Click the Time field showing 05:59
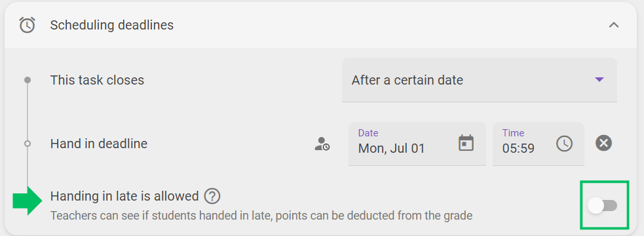The width and height of the screenshot is (644, 236). pos(539,144)
